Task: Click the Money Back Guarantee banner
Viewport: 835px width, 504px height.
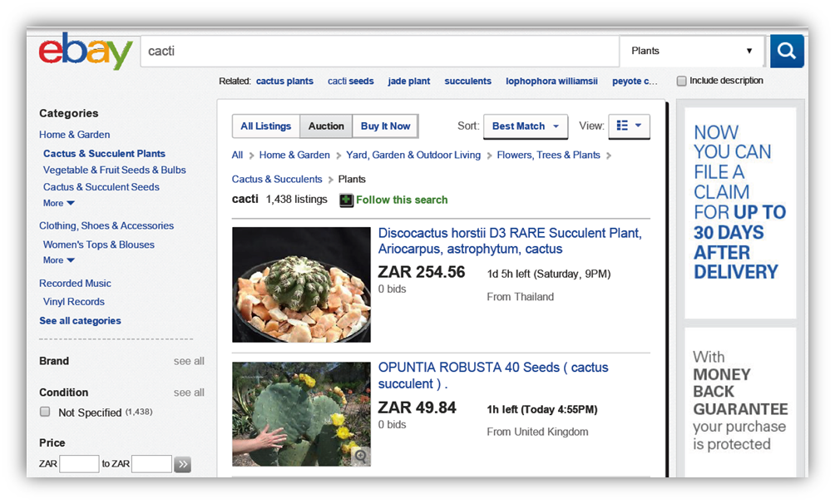Action: coord(740,403)
